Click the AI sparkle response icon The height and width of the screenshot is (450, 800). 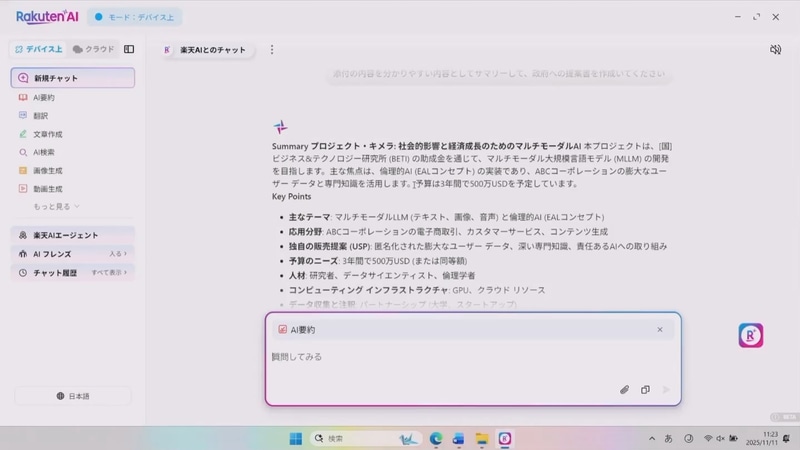point(280,127)
